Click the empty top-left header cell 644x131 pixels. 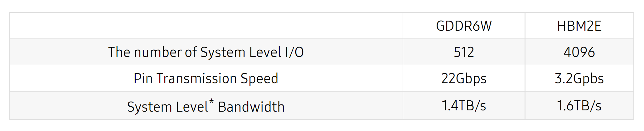(x=206, y=26)
